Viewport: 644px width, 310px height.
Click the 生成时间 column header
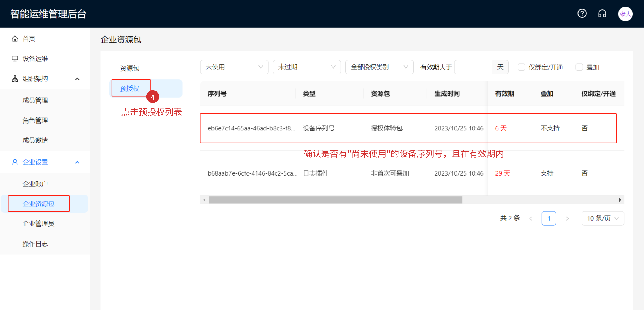447,94
